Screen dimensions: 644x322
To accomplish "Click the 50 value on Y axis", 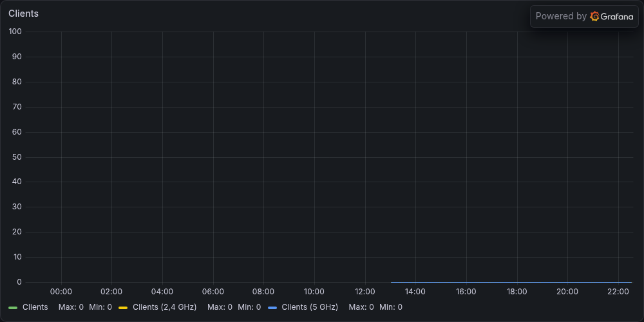I will click(17, 157).
